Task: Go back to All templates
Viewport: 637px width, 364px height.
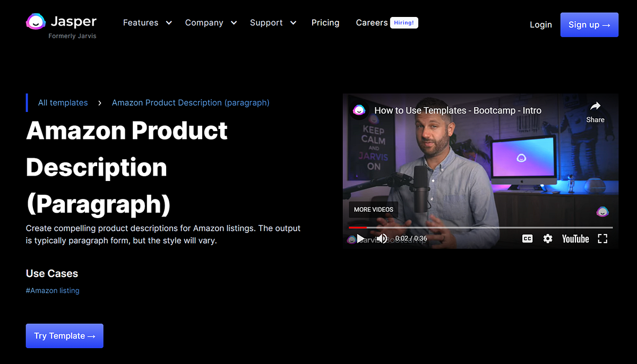Action: 63,103
